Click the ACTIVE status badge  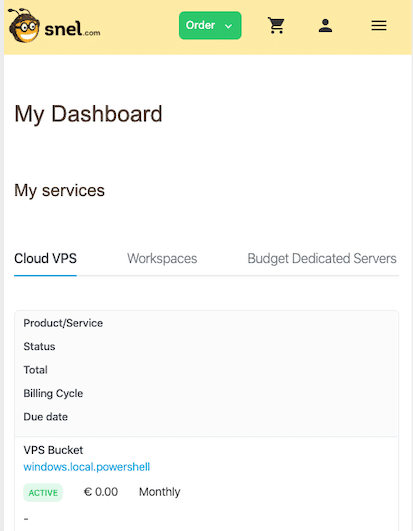pyautogui.click(x=43, y=493)
